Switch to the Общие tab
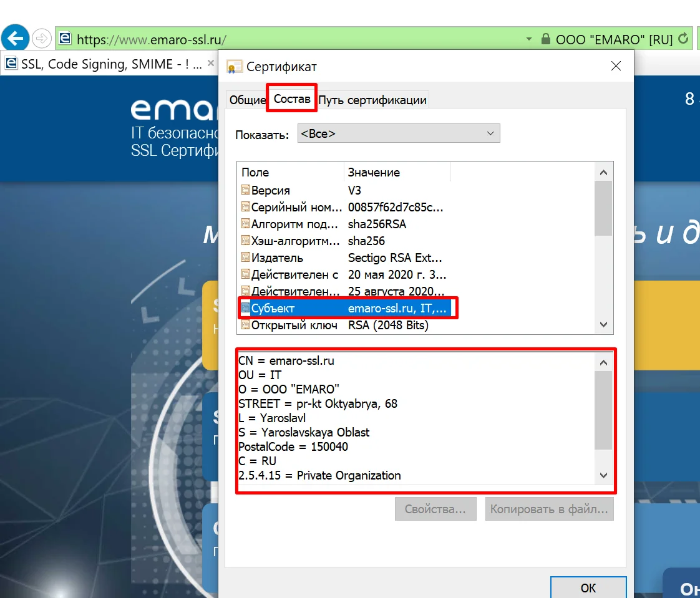The image size is (700, 598). point(247,100)
